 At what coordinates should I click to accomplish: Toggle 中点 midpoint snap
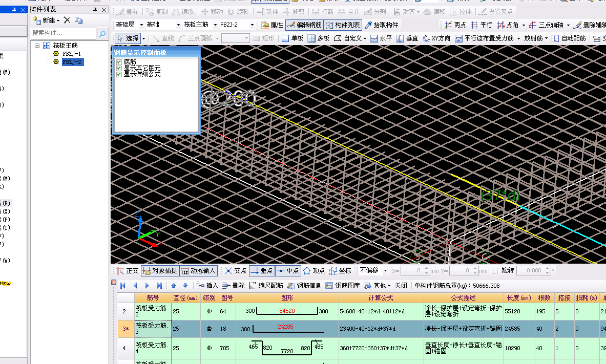(x=288, y=271)
